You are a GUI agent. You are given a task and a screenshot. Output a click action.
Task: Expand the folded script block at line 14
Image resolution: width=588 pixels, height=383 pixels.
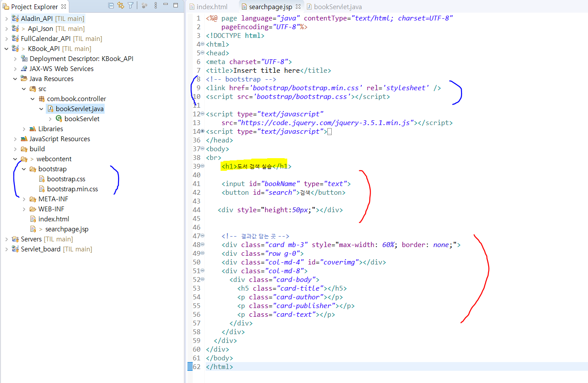pos(203,131)
